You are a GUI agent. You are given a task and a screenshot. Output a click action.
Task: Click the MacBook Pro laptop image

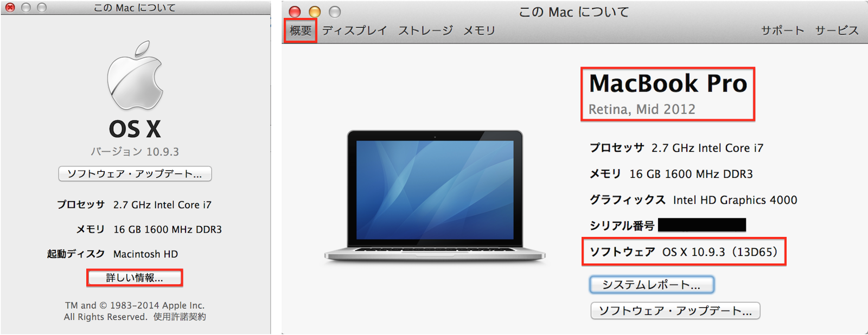pos(435,196)
